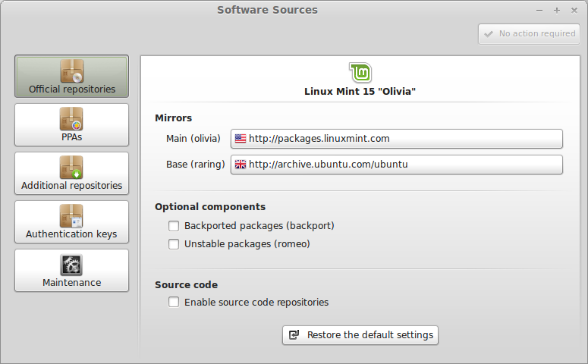Click the UK flag in Base mirror
Image resolution: width=588 pixels, height=364 pixels.
click(241, 165)
